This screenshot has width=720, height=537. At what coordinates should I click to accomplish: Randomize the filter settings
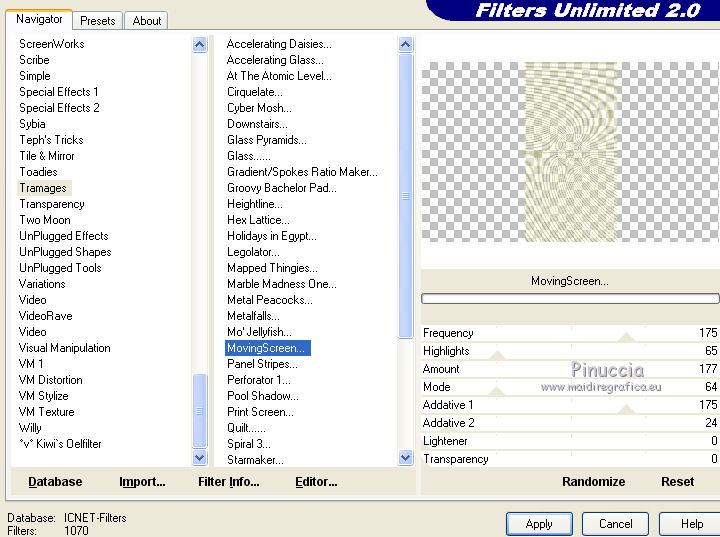[x=594, y=481]
